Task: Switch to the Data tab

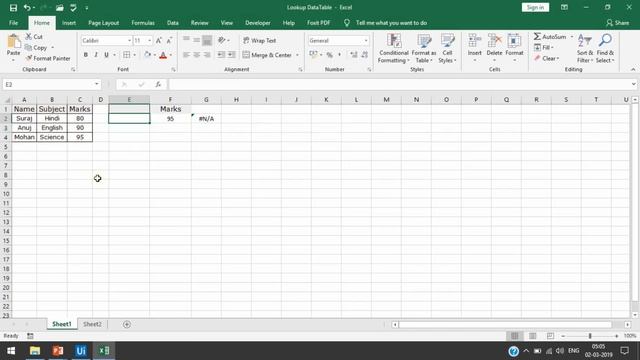Action: [x=173, y=23]
